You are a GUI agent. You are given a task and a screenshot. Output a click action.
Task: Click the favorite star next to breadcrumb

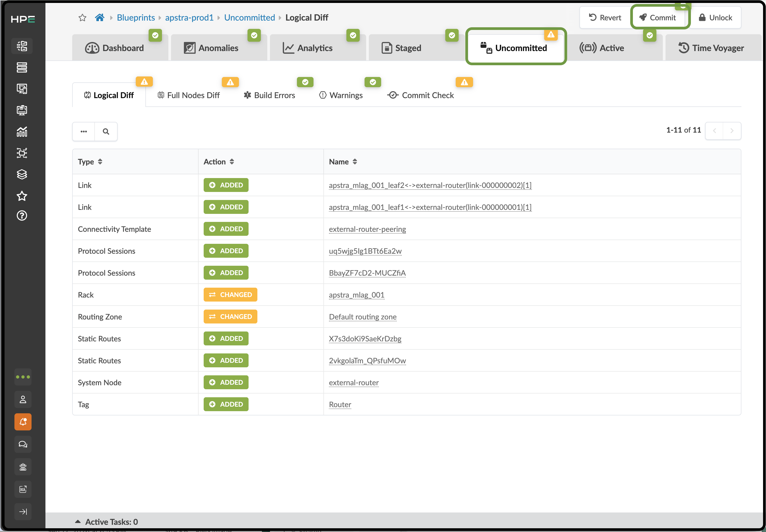point(82,18)
